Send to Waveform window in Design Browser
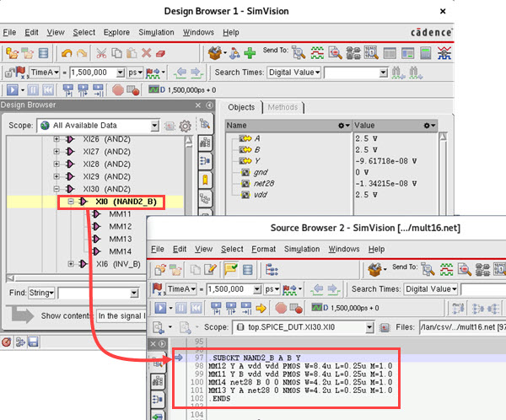Image resolution: width=506 pixels, height=420 pixels. [x=317, y=53]
